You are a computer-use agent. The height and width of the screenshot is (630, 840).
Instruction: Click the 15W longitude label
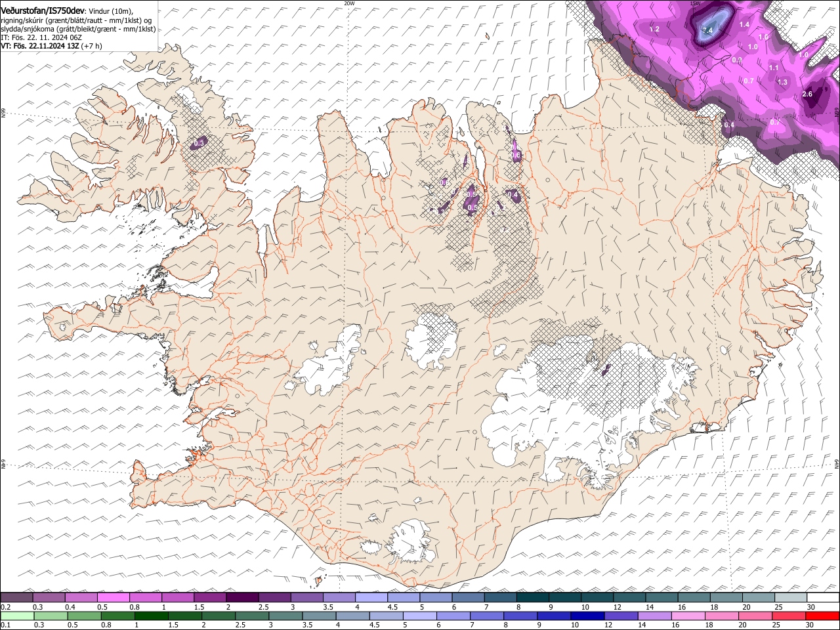696,3
